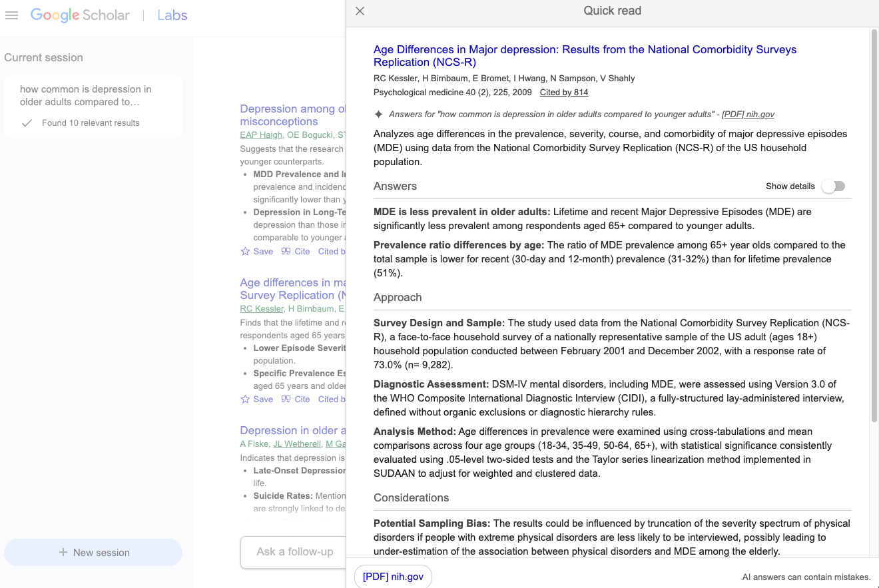
Task: Click the sparkle icon beside Answers for
Action: coord(378,114)
